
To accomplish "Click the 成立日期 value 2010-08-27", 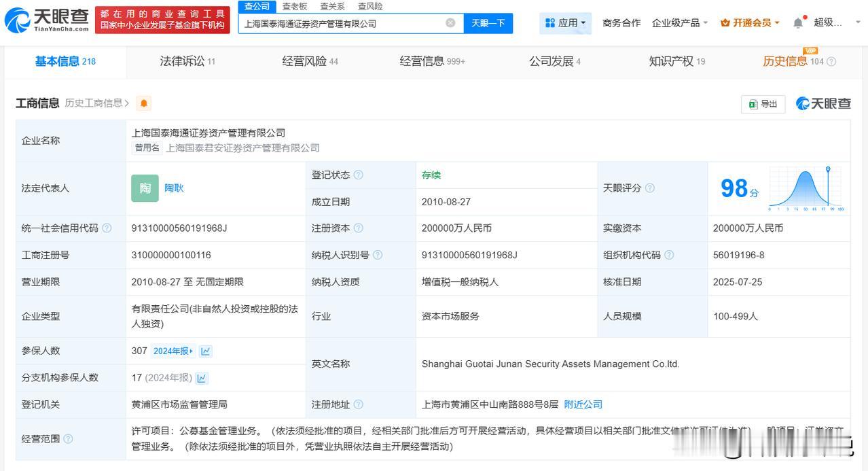I will tap(446, 202).
